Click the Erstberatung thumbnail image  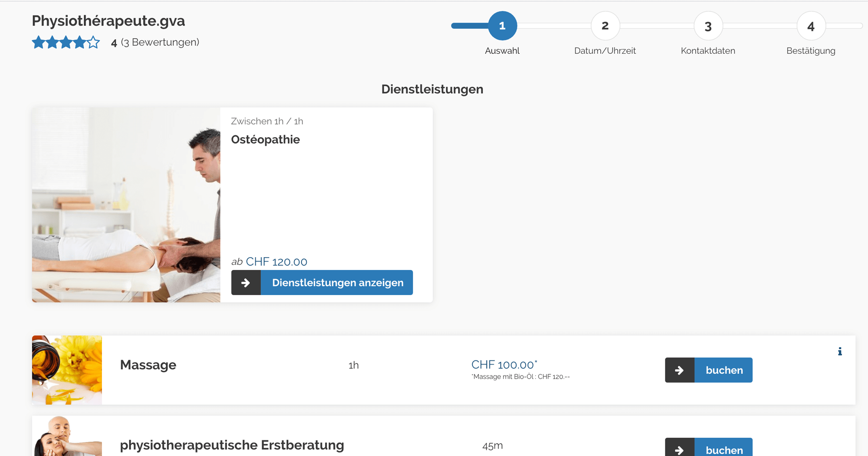click(x=67, y=436)
